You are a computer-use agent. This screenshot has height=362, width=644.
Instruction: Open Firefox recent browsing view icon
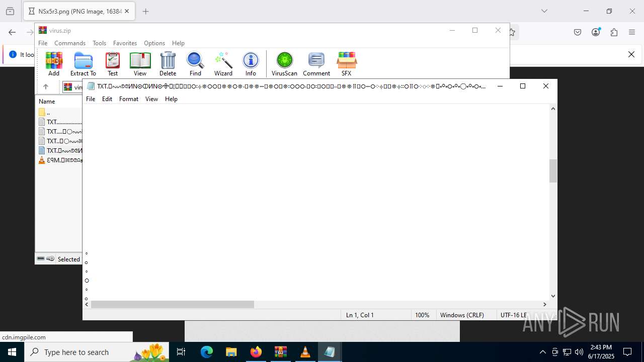tap(10, 11)
